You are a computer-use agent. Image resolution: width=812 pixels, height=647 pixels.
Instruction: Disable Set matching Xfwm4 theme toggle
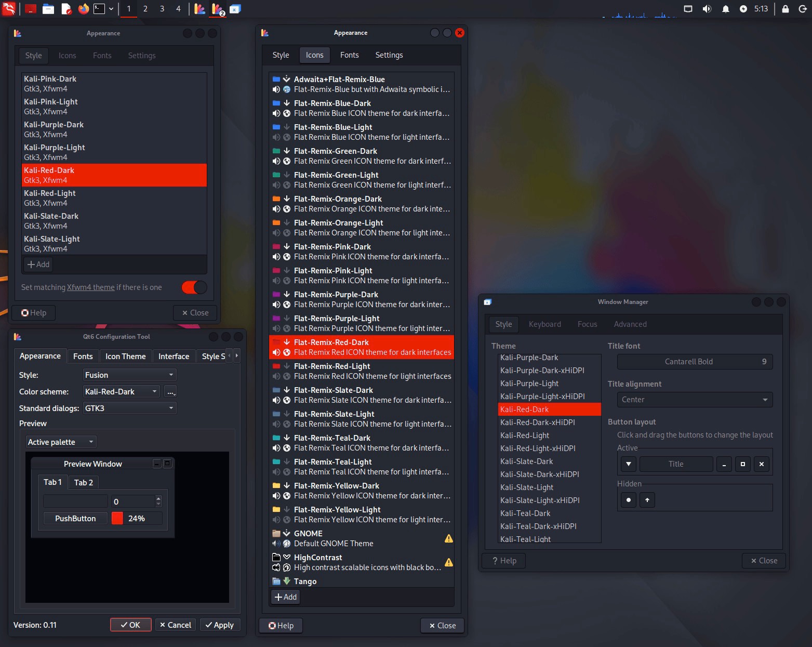(x=194, y=287)
